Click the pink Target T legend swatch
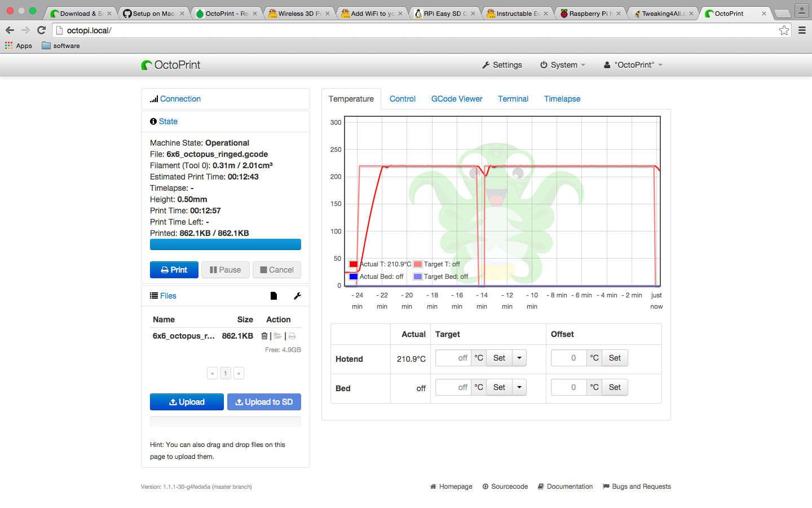The image size is (812, 508). click(418, 264)
